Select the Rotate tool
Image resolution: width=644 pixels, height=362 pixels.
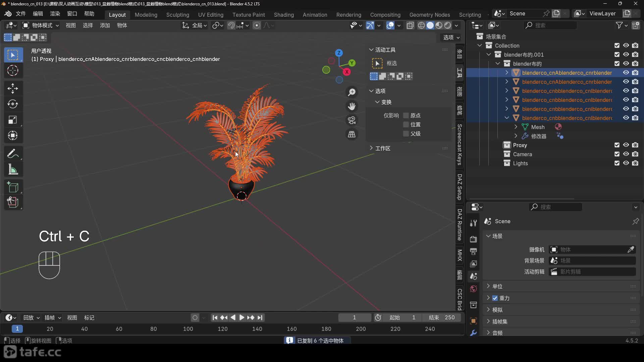coord(13,104)
